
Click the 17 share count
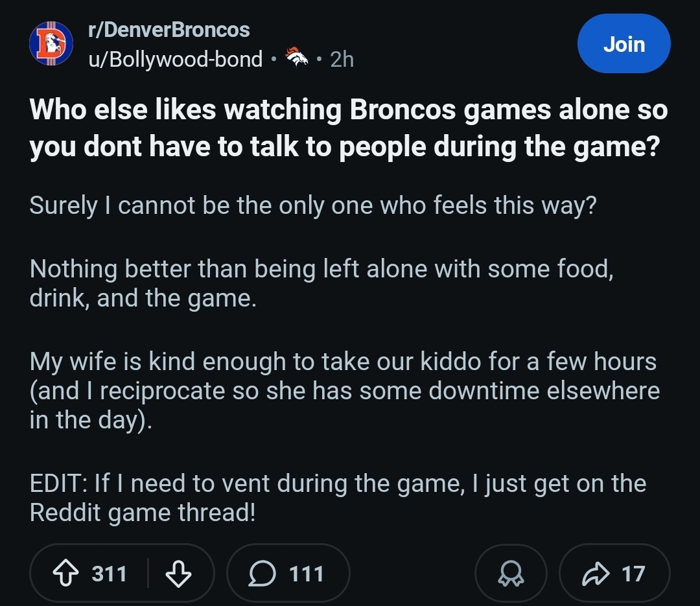coord(633,574)
